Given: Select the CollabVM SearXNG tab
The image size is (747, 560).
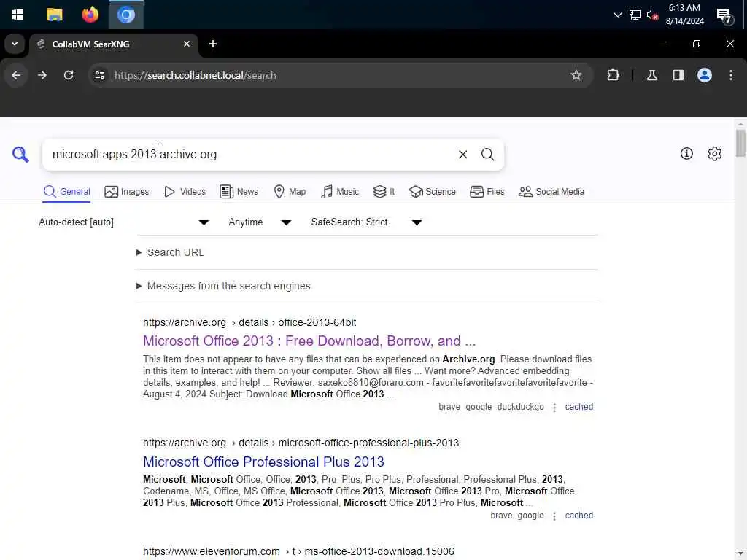Looking at the screenshot, I should click(115, 44).
